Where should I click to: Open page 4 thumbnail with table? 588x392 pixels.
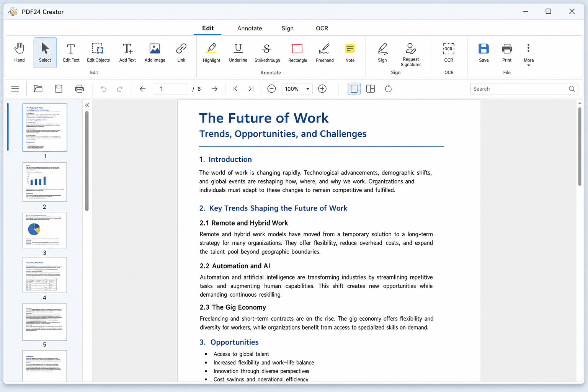(x=44, y=275)
